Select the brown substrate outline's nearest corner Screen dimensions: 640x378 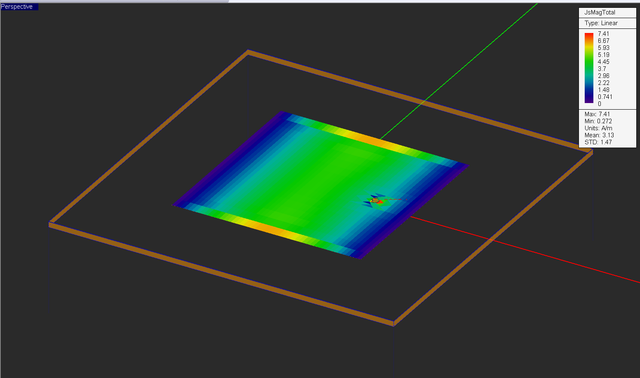click(393, 323)
